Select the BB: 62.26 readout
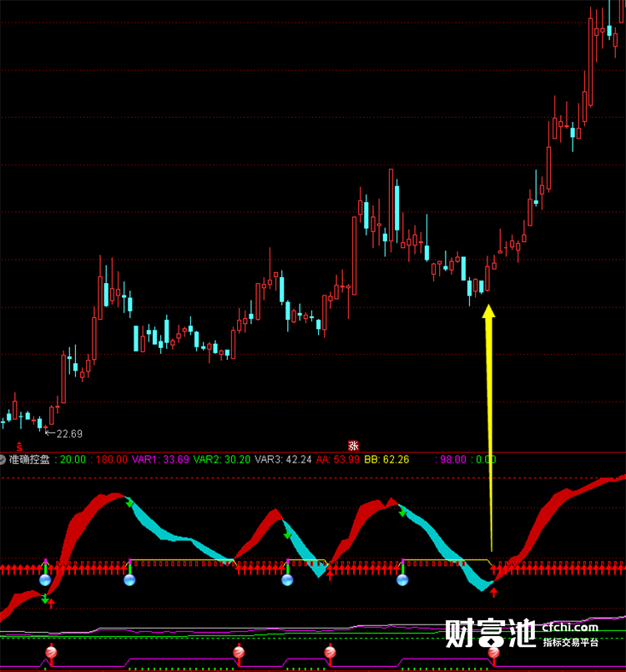 pyautogui.click(x=386, y=459)
